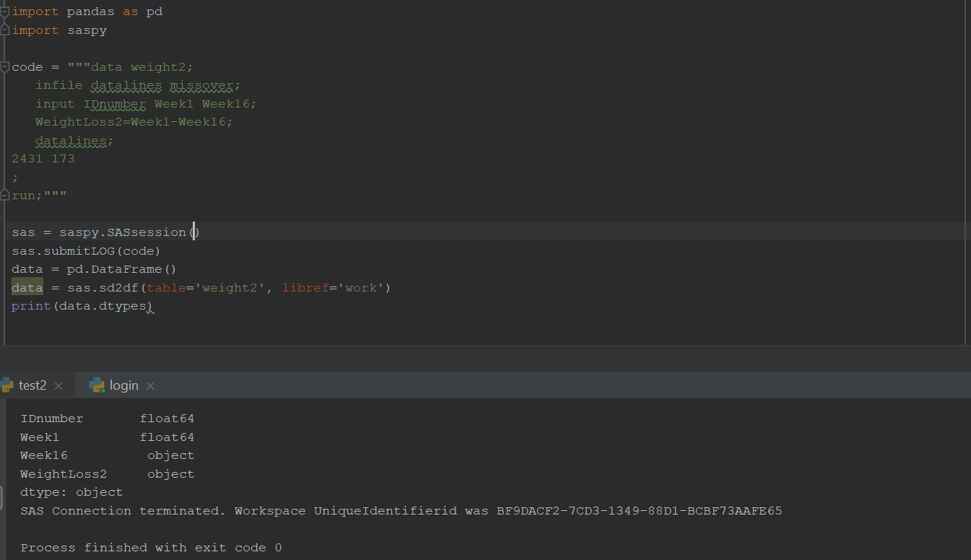The image size is (971, 560).
Task: Switch to the login run tab
Action: pyautogui.click(x=122, y=385)
